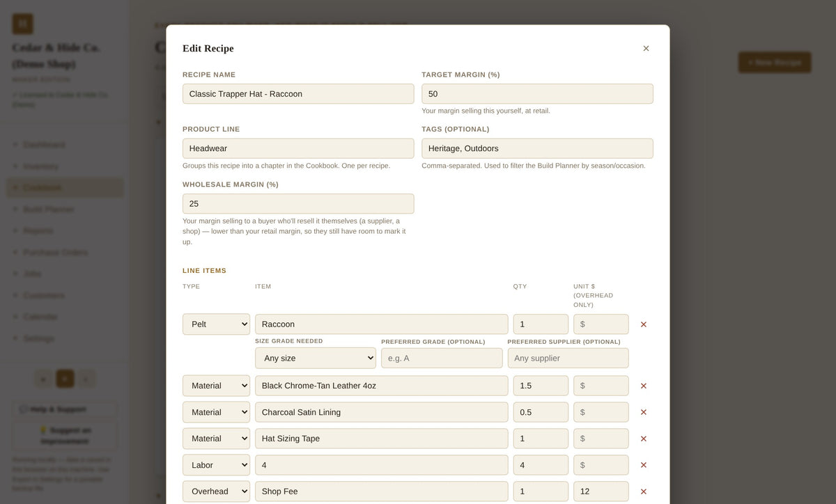
Task: Edit the Shop Fee unit cost of 12
Action: point(601,491)
